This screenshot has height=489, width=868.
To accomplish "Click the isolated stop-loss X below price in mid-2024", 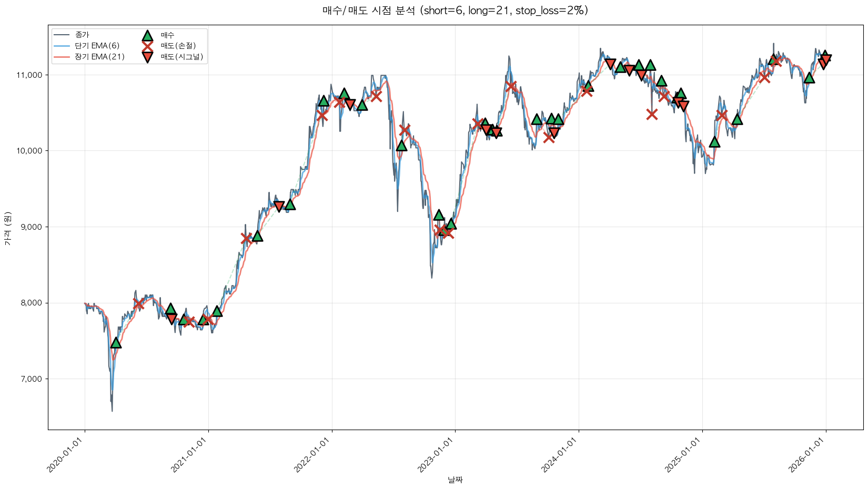I will point(652,114).
